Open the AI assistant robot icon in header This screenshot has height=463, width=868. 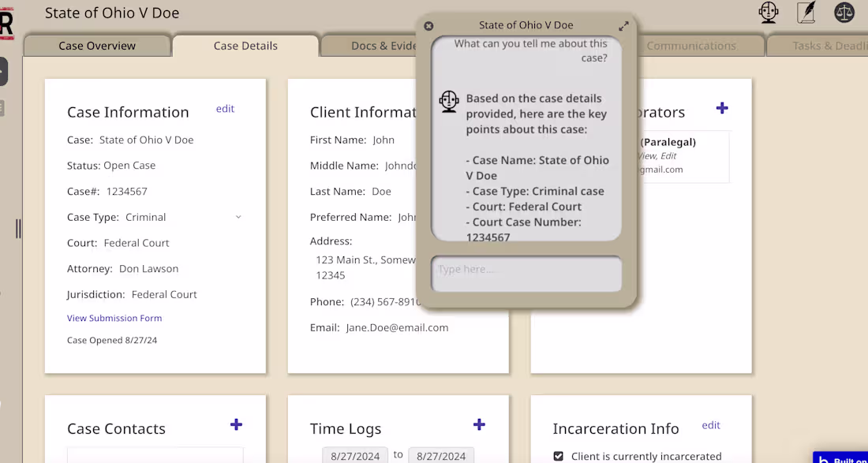click(x=768, y=13)
